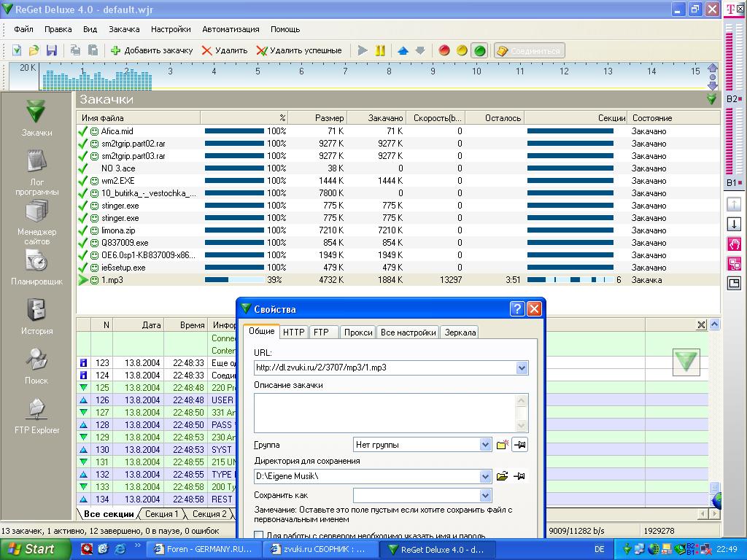Click the Описание закачки text area
The height and width of the screenshot is (560, 747).
coord(391,413)
